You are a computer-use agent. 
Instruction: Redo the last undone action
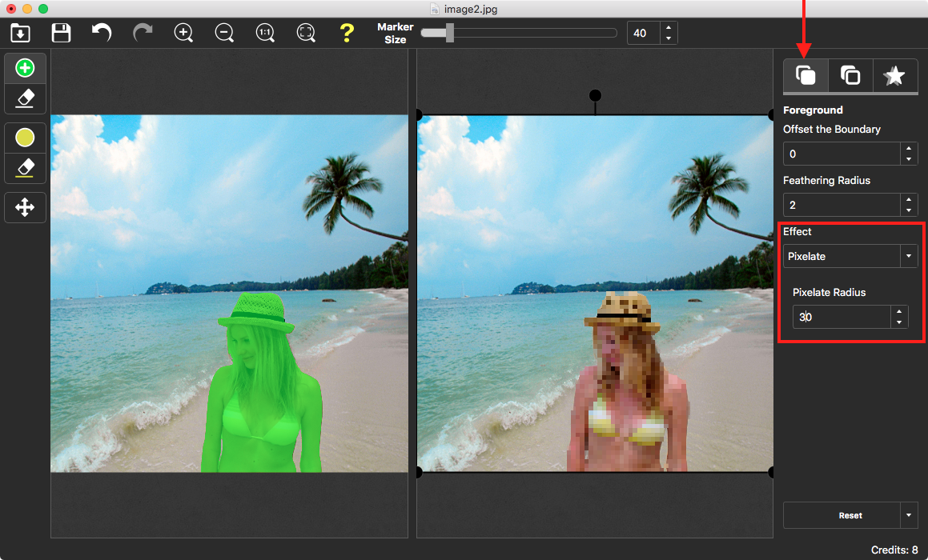coord(143,33)
